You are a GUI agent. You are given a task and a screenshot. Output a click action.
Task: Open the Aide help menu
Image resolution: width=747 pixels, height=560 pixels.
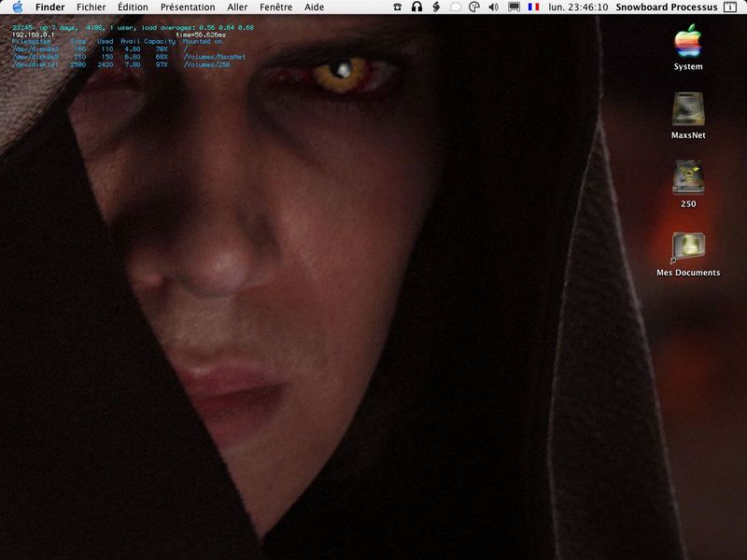tap(314, 7)
